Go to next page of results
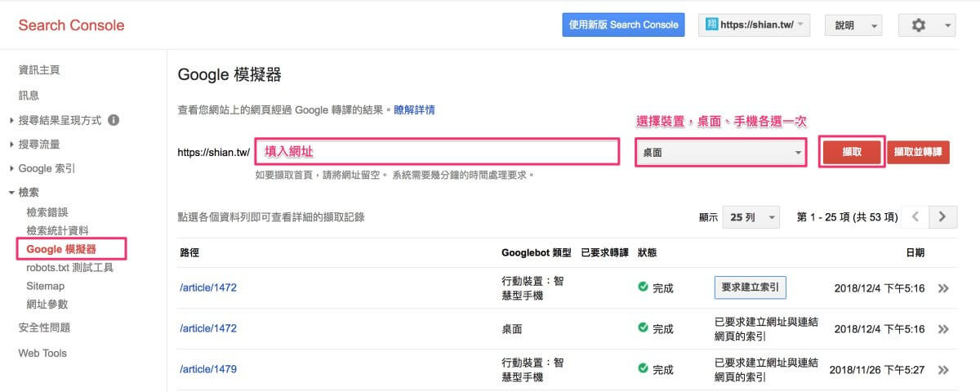 coord(942,216)
